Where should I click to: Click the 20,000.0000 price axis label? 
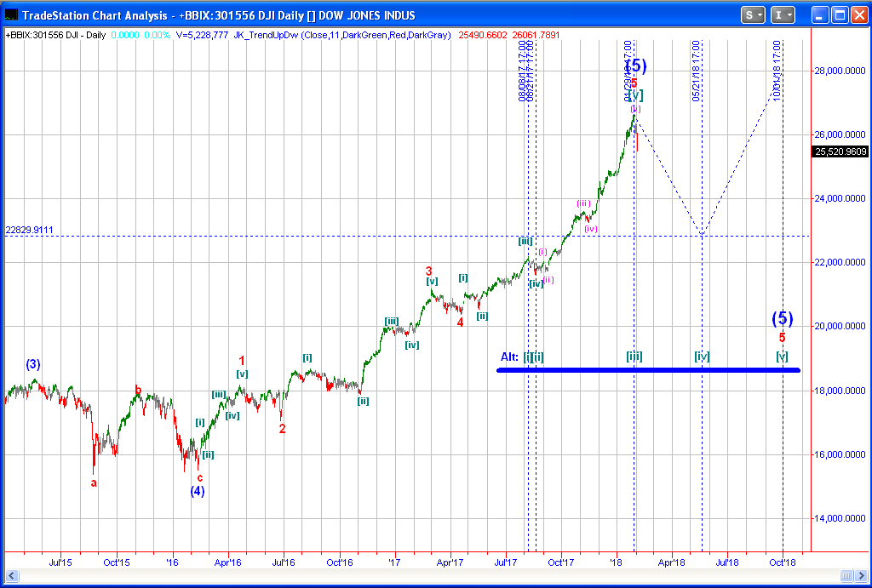click(x=840, y=326)
